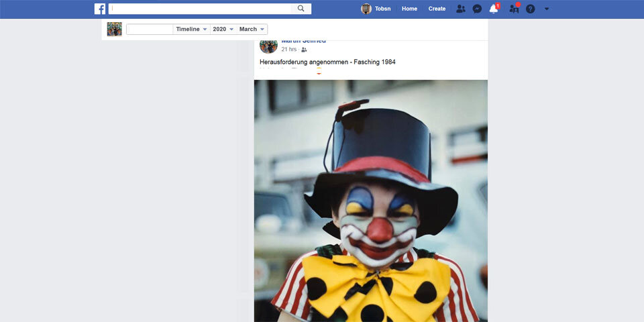Click Tobsn's avatar in the top bar
This screenshot has height=322, width=644.
point(366,9)
